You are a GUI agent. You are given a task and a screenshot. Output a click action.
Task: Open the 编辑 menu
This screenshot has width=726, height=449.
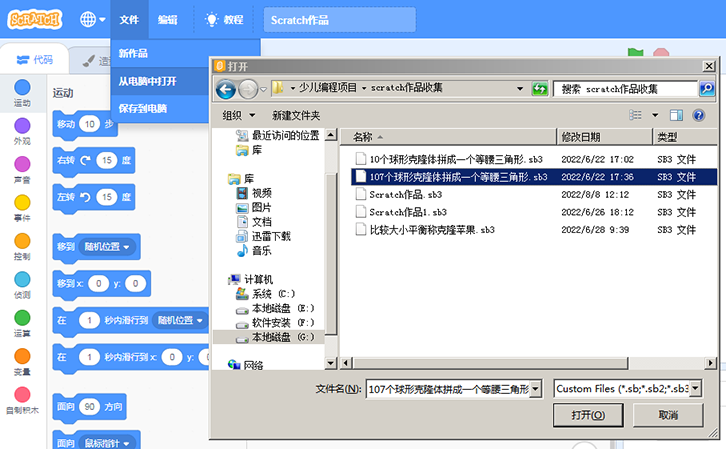(x=167, y=19)
